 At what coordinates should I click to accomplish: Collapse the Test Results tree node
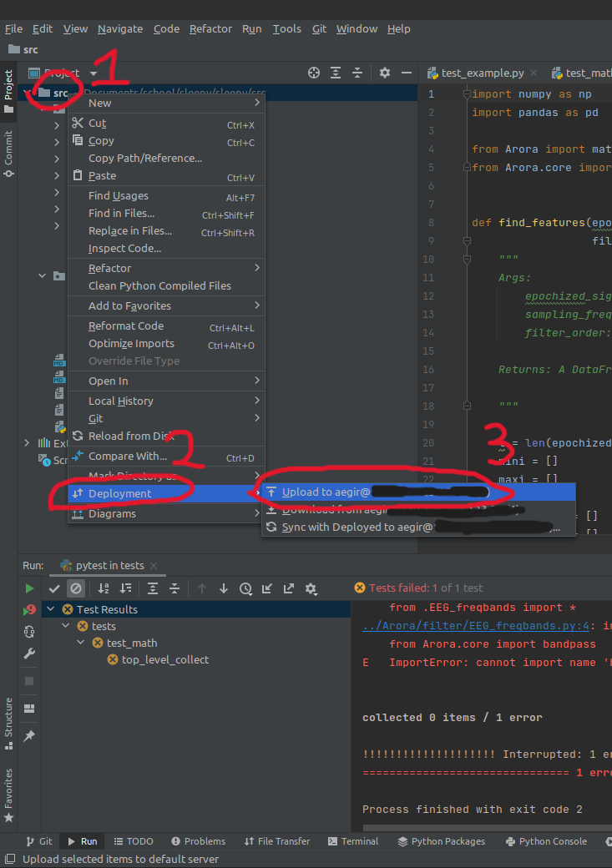pyautogui.click(x=50, y=609)
